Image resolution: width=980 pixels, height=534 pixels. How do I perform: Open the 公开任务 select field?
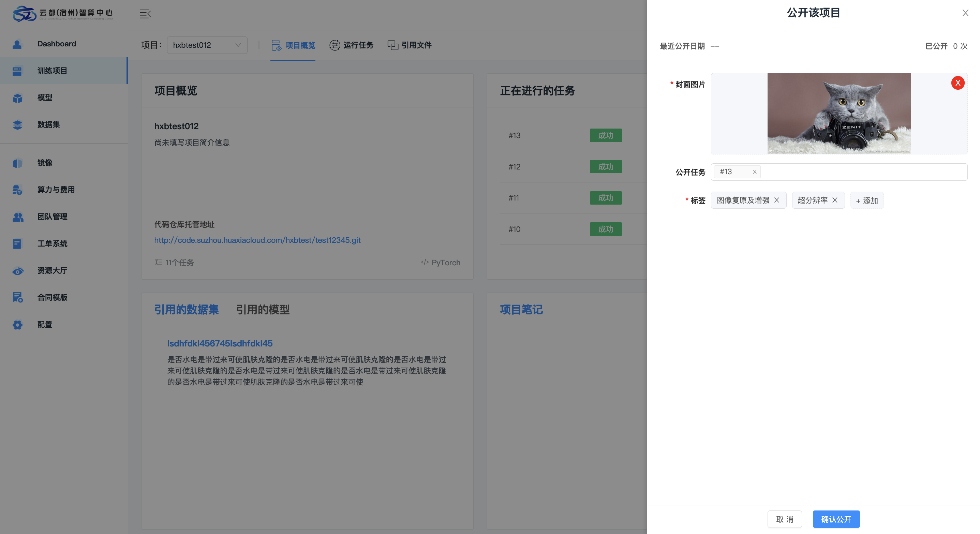[x=839, y=172]
